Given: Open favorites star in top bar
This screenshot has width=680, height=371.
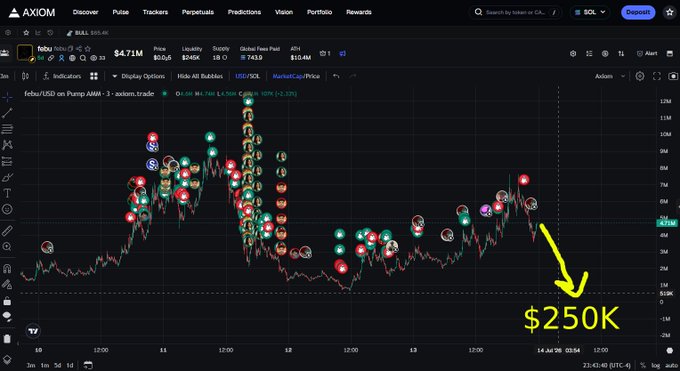Looking at the screenshot, I should 670,13.
